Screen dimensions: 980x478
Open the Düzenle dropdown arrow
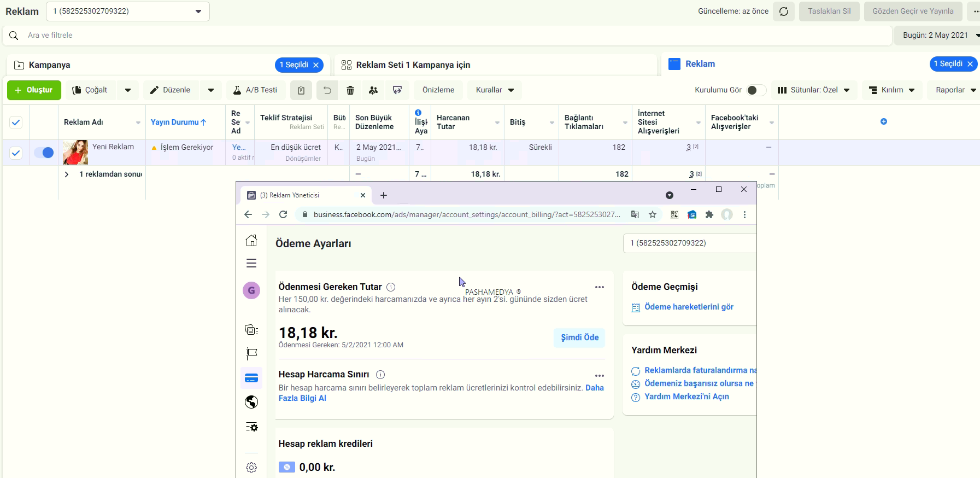[211, 90]
